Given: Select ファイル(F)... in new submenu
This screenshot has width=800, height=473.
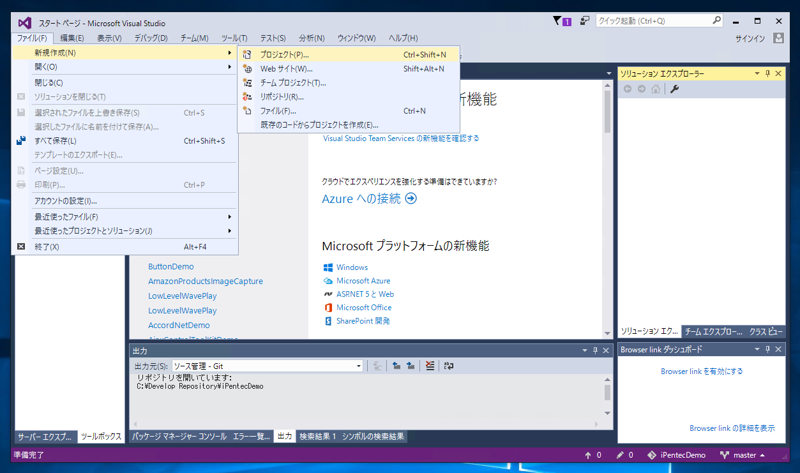Looking at the screenshot, I should tap(349, 111).
